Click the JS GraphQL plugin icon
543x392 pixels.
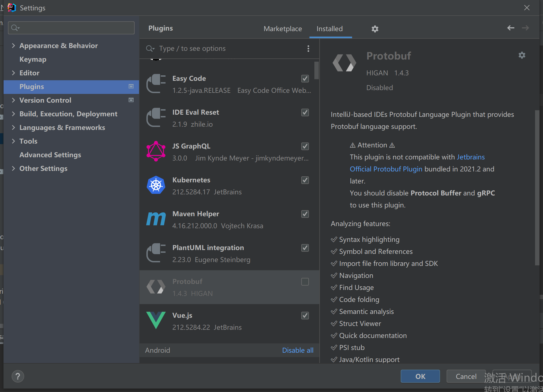(x=156, y=152)
